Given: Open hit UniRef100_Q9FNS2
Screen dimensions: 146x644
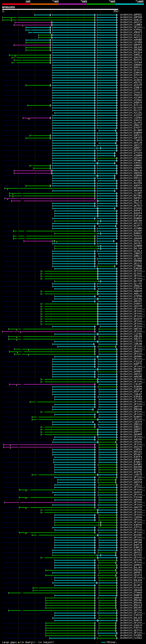Looking at the screenshot, I should (131, 15).
